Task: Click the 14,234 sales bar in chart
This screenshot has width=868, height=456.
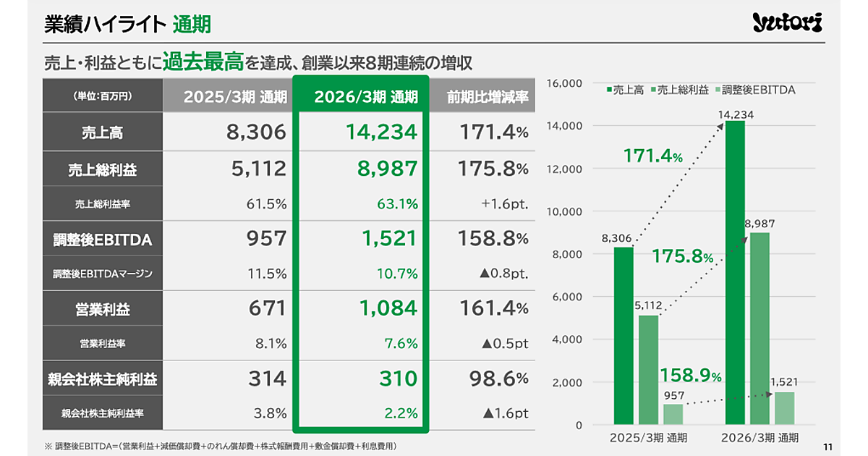Action: [x=735, y=272]
